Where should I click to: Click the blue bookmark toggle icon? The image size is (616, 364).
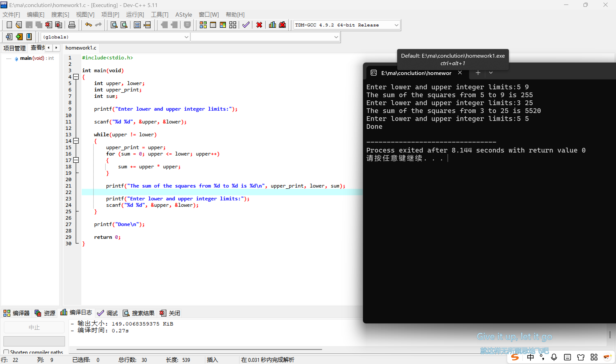click(x=29, y=37)
